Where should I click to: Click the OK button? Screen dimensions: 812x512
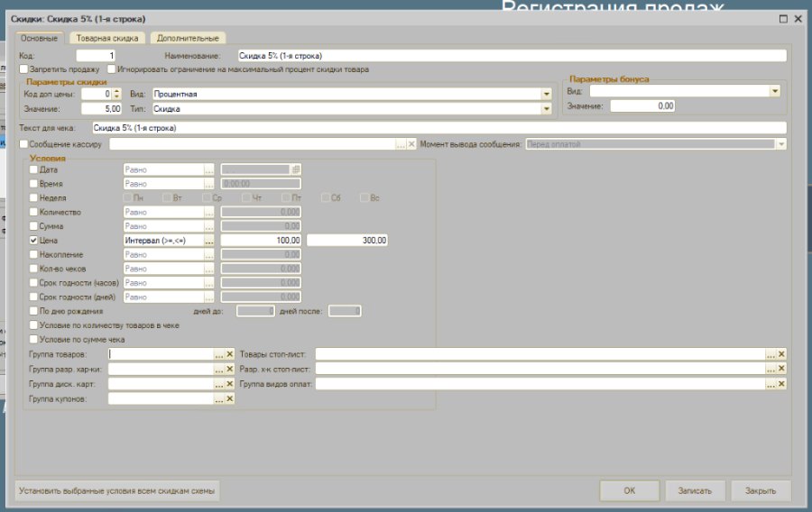(629, 490)
